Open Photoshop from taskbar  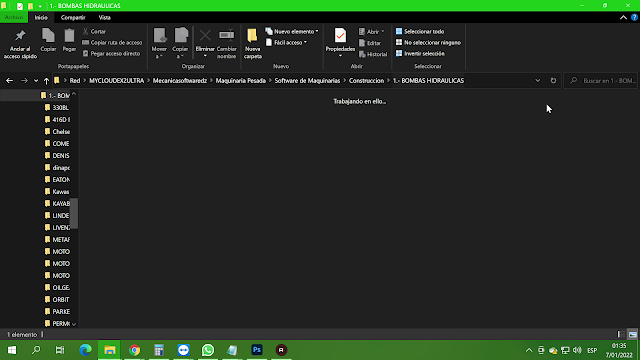coord(257,350)
